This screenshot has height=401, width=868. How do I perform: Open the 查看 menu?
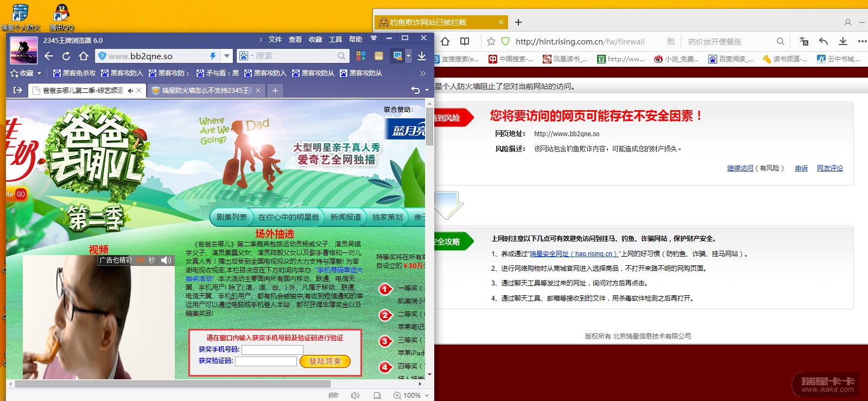click(x=295, y=40)
